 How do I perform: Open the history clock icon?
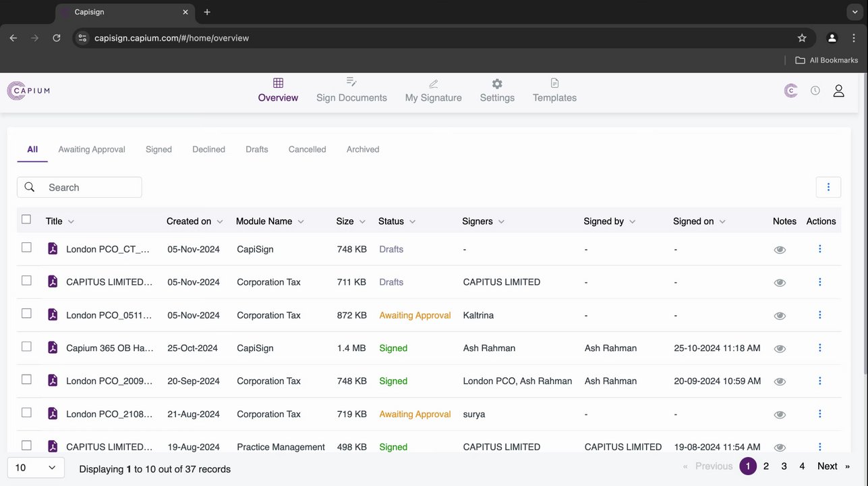815,90
